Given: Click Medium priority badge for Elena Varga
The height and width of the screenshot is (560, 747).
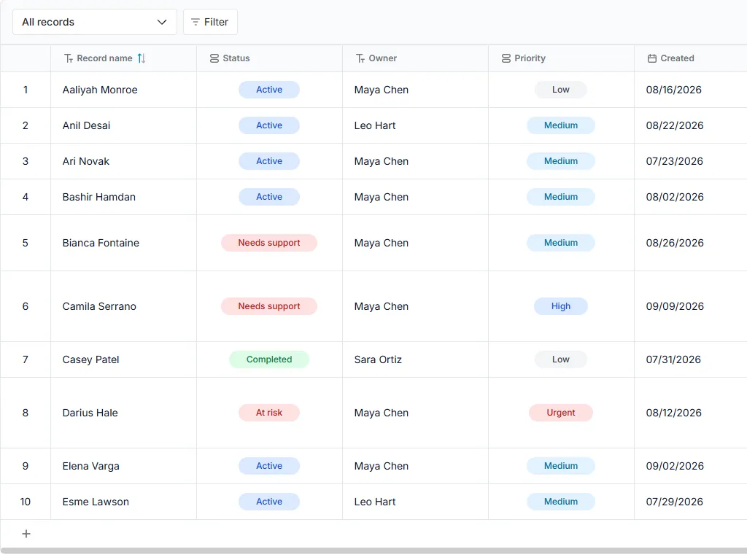Looking at the screenshot, I should pyautogui.click(x=561, y=466).
